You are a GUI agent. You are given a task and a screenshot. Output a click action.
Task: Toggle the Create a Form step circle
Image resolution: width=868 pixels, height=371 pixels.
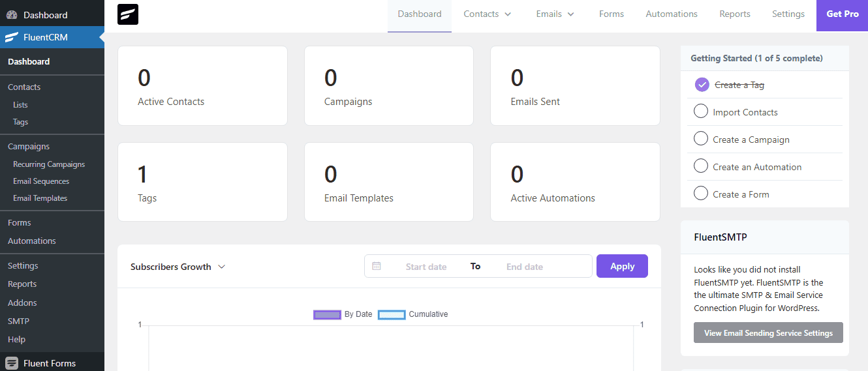coord(701,194)
